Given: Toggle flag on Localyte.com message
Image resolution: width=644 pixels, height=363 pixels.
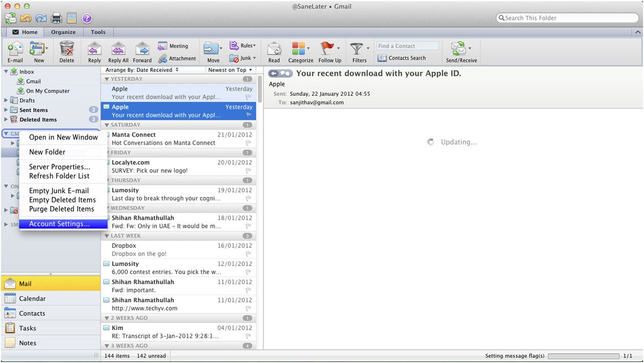Looking at the screenshot, I should tap(248, 171).
